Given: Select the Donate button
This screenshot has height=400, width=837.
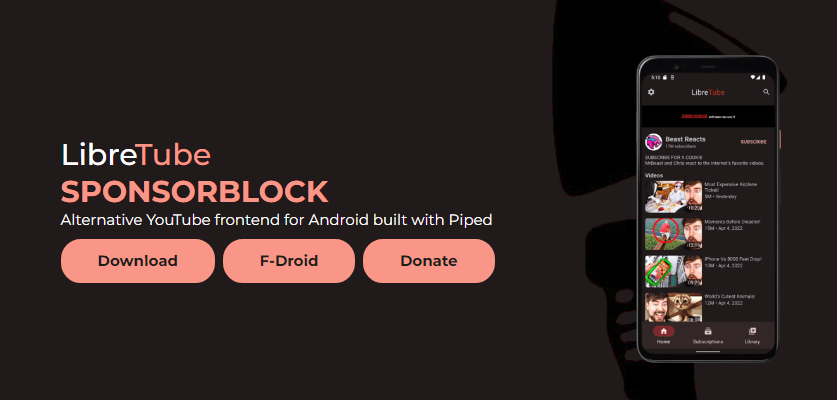Looking at the screenshot, I should 429,261.
